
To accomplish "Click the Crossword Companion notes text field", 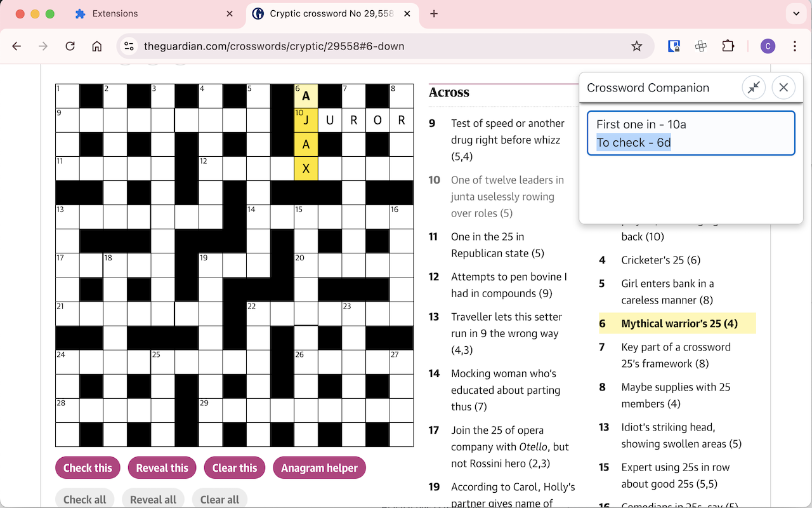I will click(691, 133).
